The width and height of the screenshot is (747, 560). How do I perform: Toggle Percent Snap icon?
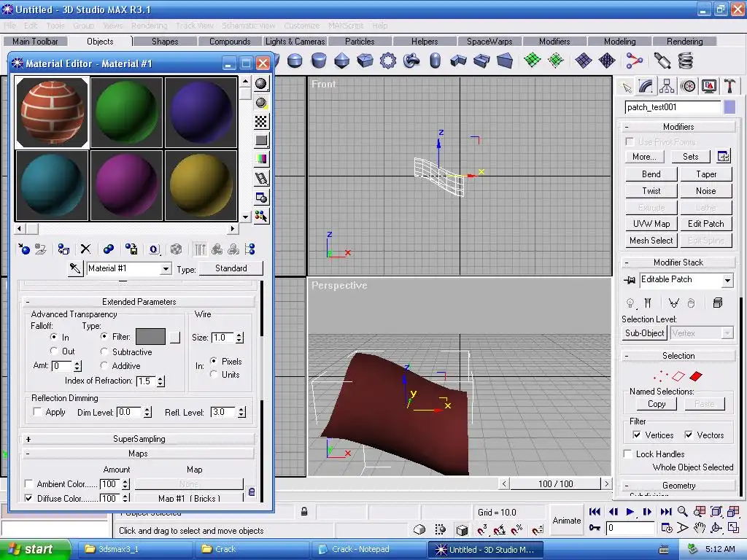(517, 529)
